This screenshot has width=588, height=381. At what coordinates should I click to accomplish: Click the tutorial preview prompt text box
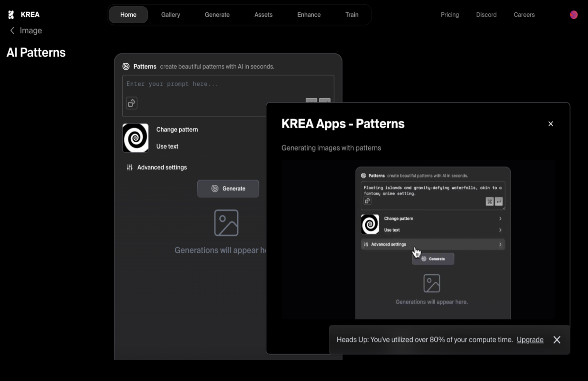click(433, 196)
